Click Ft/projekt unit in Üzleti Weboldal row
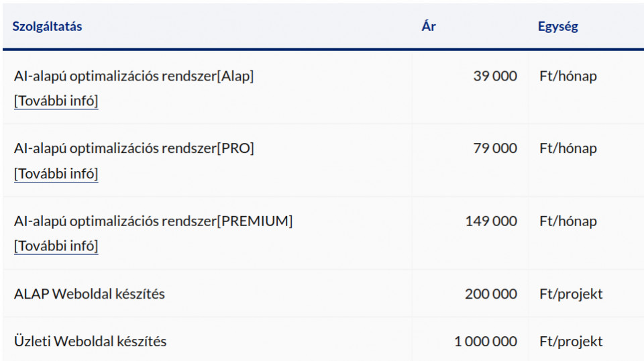The width and height of the screenshot is (644, 361). pos(571,342)
